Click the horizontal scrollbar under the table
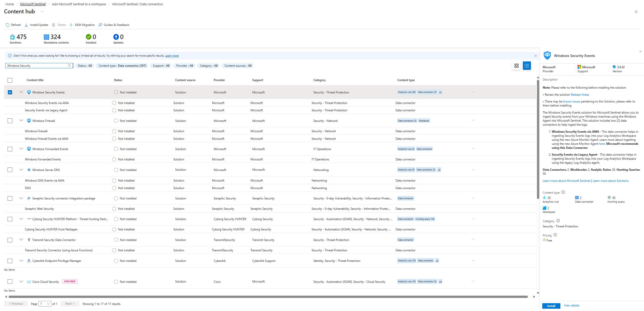 [x=267, y=297]
